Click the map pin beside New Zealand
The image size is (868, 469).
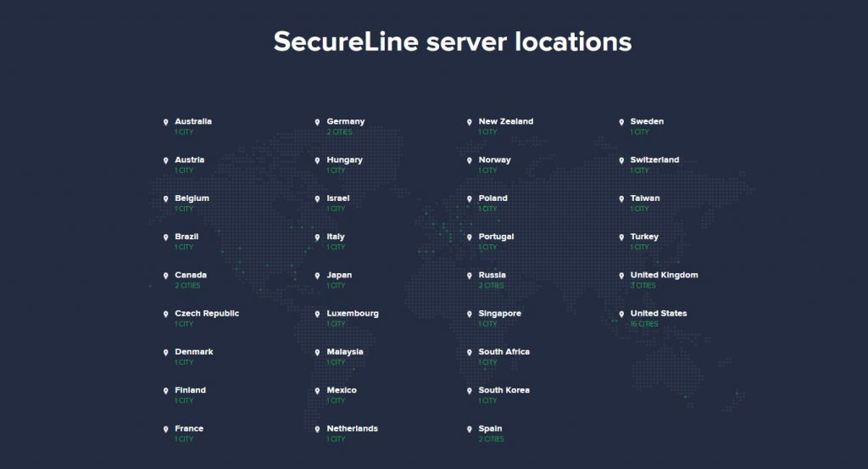click(470, 122)
